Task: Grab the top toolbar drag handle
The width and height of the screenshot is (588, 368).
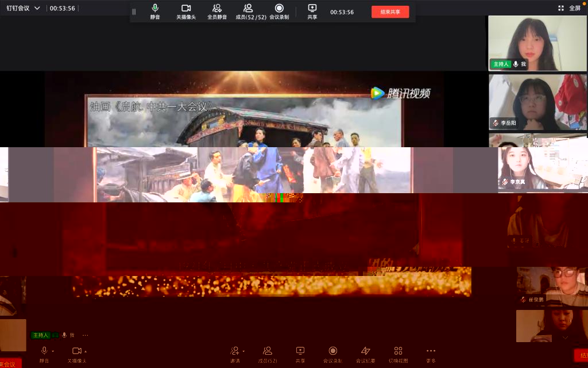Action: click(134, 11)
